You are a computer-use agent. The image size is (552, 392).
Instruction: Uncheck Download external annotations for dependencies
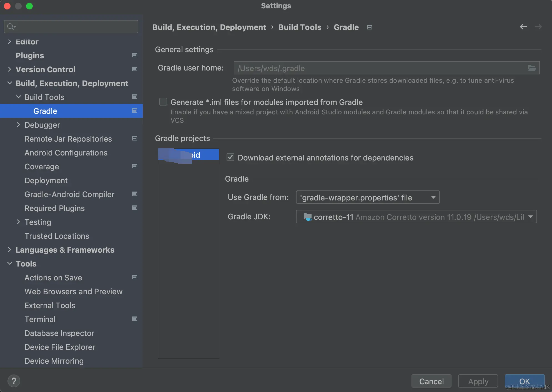pos(230,157)
